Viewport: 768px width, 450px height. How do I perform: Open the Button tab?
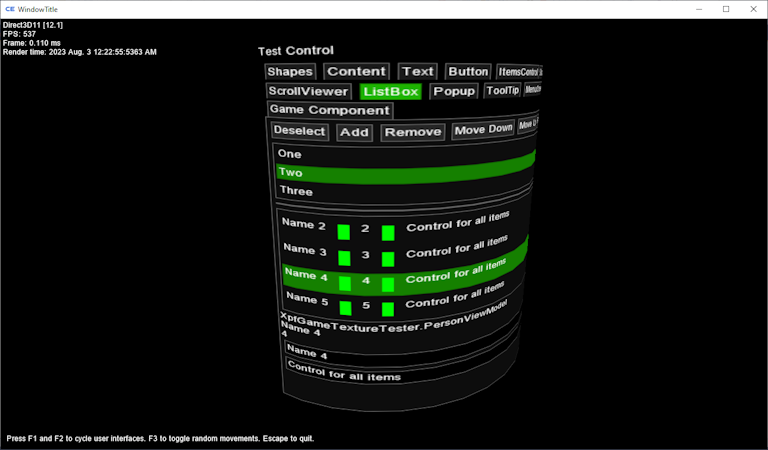point(468,72)
